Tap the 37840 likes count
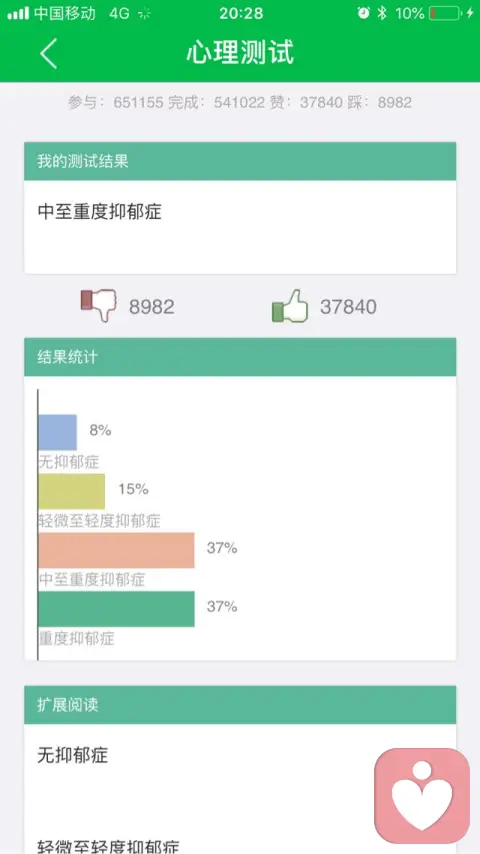 348,307
